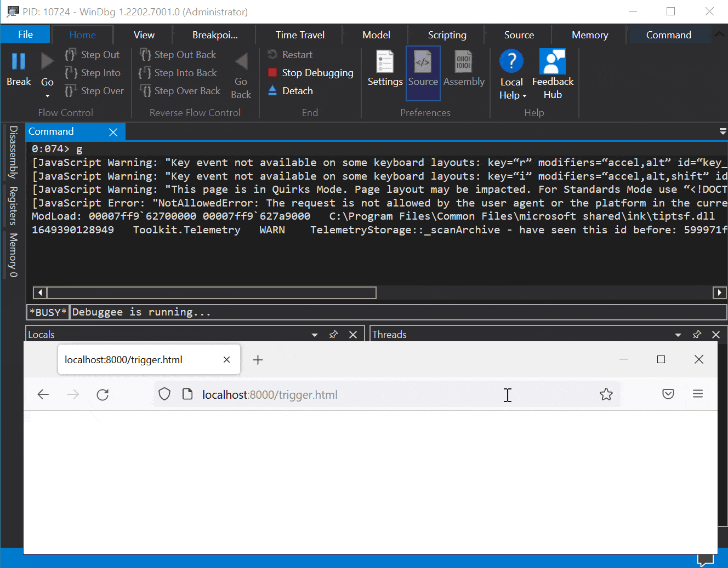Switch to the Model ribbon tab
Viewport: 728px width, 568px height.
pos(376,35)
